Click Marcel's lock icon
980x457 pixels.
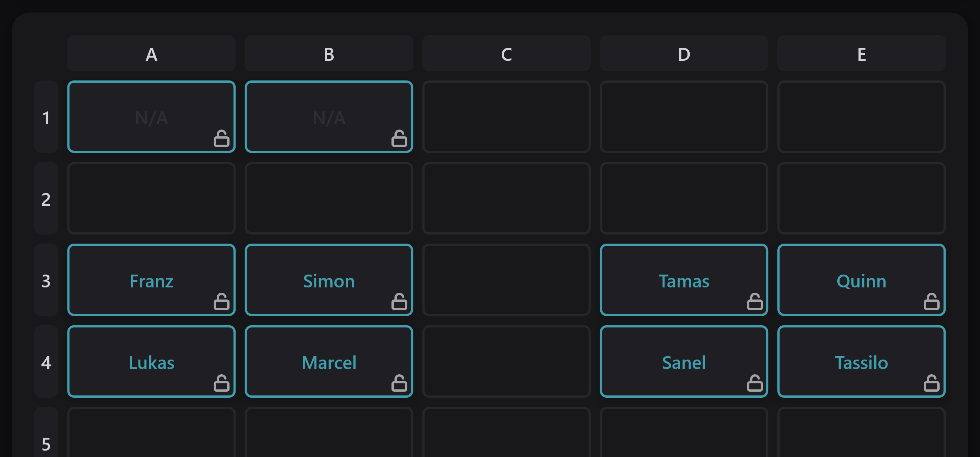pyautogui.click(x=399, y=384)
